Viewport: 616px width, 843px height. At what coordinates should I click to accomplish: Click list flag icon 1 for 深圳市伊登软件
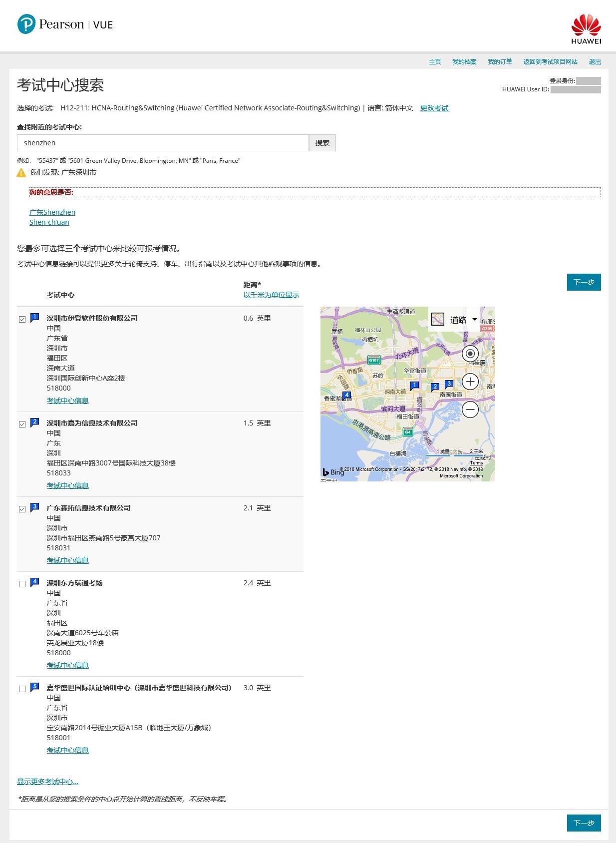click(34, 318)
